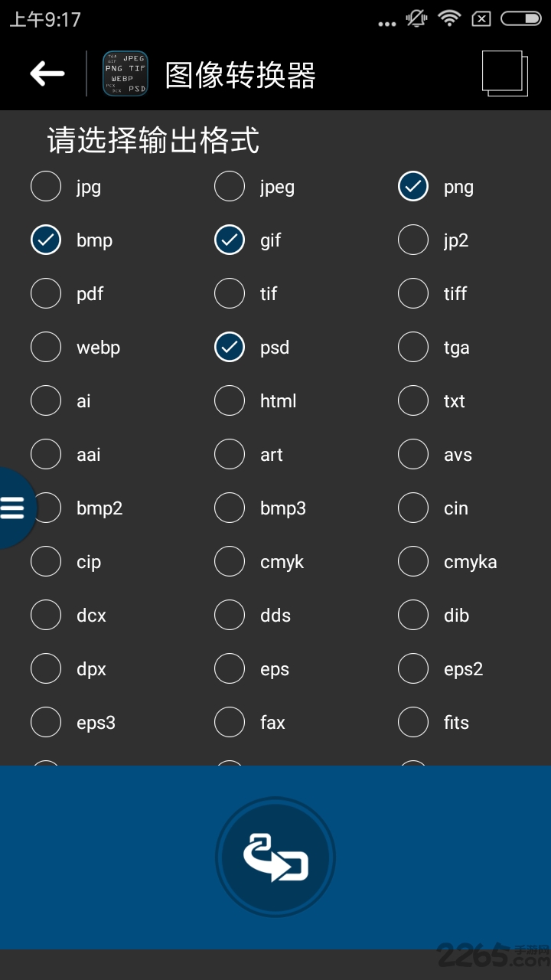Open the side menu handle on left edge
551x980 pixels.
tap(14, 507)
